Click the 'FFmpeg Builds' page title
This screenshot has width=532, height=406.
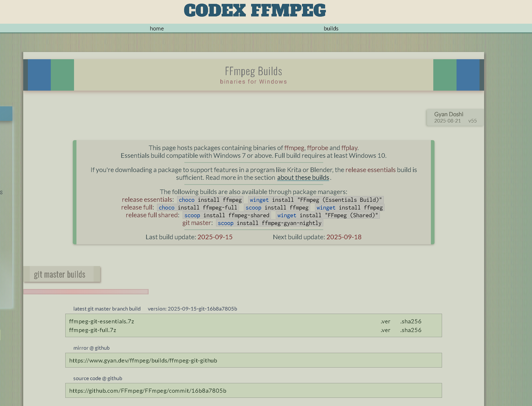(x=254, y=71)
